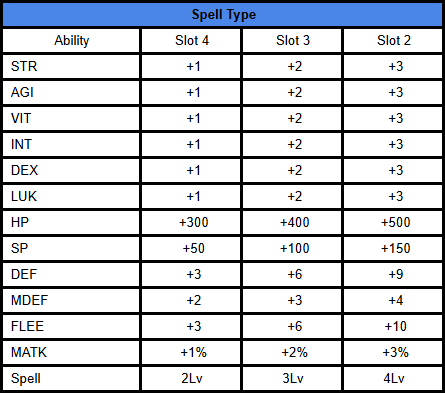Screen dimensions: 445x393
Task: Select the INT ability cell
Action: (71, 144)
